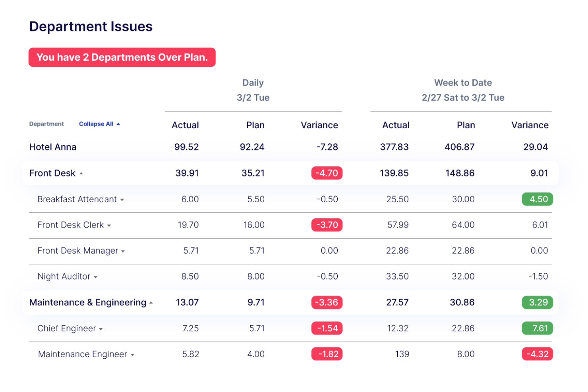This screenshot has width=588, height=392.
Task: Open the Front Desk Manager dropdown arrow
Action: 123,251
